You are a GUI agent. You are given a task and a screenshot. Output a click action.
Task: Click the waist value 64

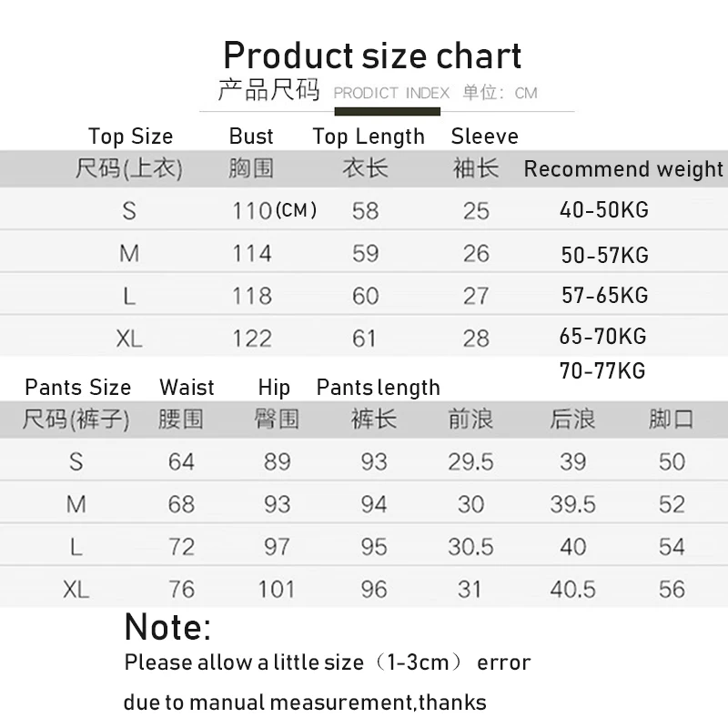[181, 461]
